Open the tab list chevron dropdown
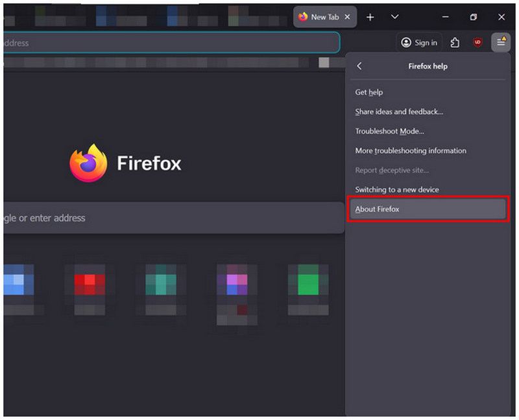Image resolution: width=519 pixels, height=420 pixels. pos(394,17)
